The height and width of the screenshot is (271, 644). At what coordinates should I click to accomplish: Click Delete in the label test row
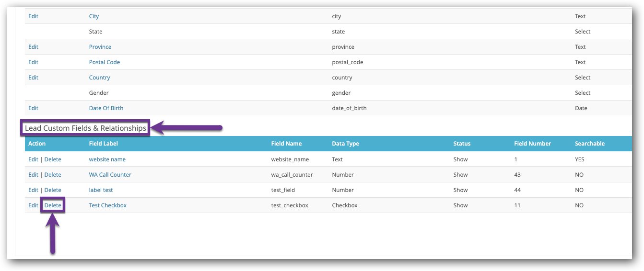pyautogui.click(x=53, y=190)
